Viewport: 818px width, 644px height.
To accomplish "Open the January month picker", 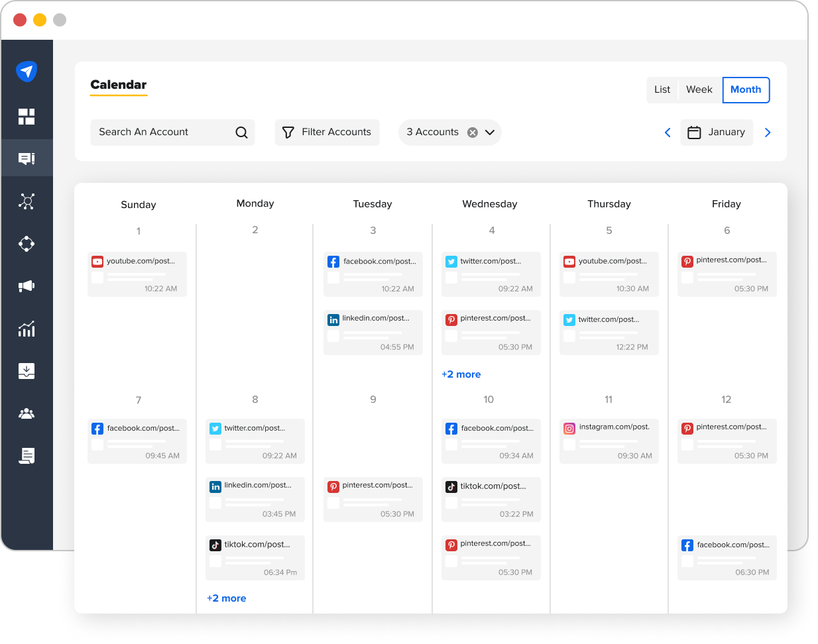I will point(717,133).
